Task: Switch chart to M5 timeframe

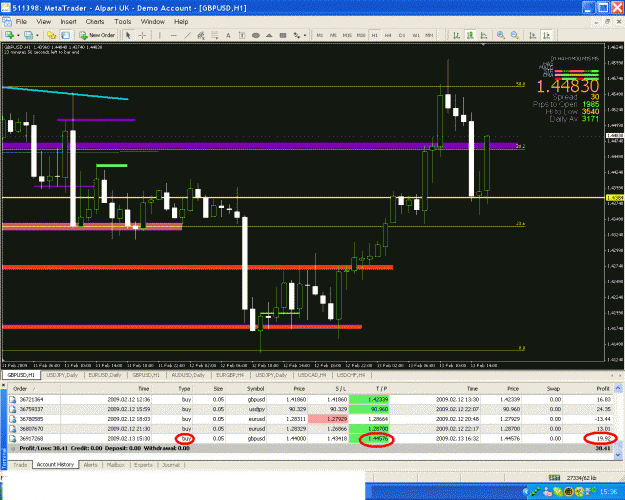Action: (333, 35)
